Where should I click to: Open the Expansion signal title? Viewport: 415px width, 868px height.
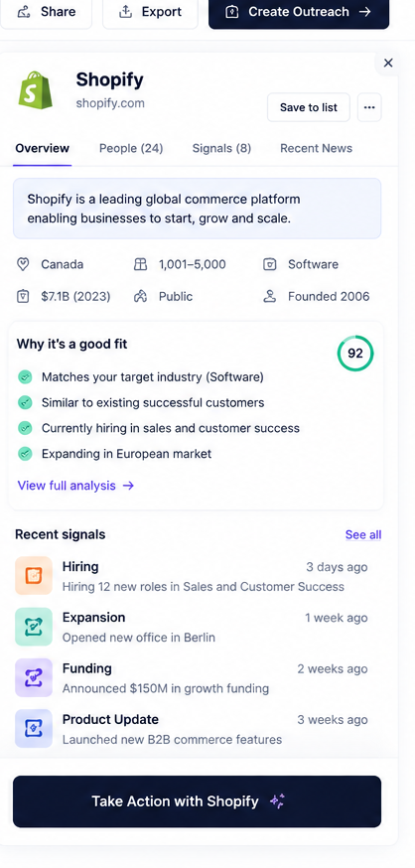point(93,617)
